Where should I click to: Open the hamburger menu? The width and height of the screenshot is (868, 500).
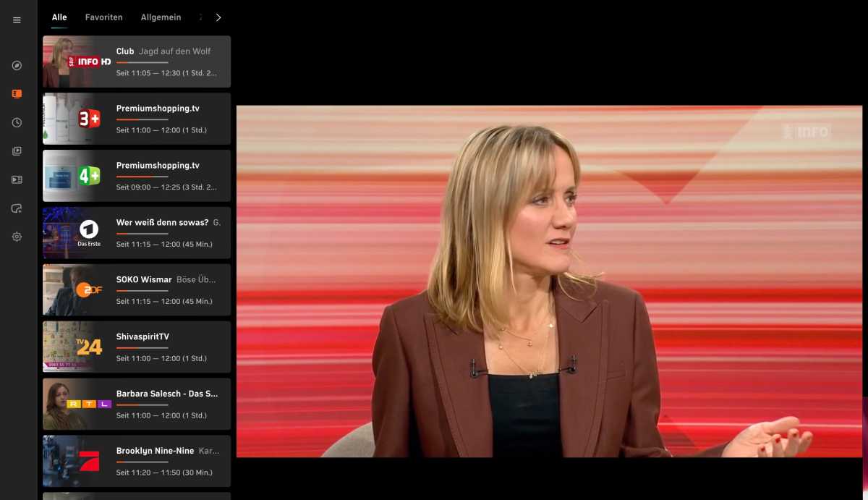(17, 20)
